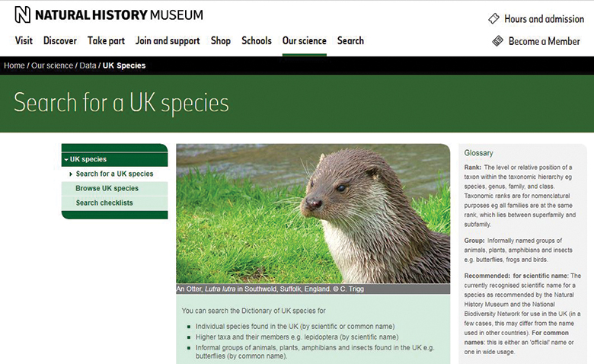Click the otter photograph
This screenshot has height=364, width=594.
tap(313, 213)
